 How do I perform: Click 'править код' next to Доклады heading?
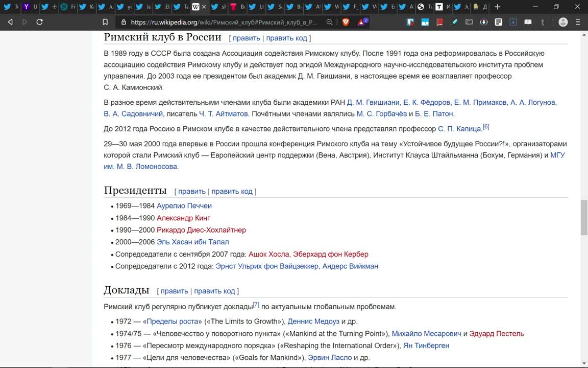(x=214, y=291)
